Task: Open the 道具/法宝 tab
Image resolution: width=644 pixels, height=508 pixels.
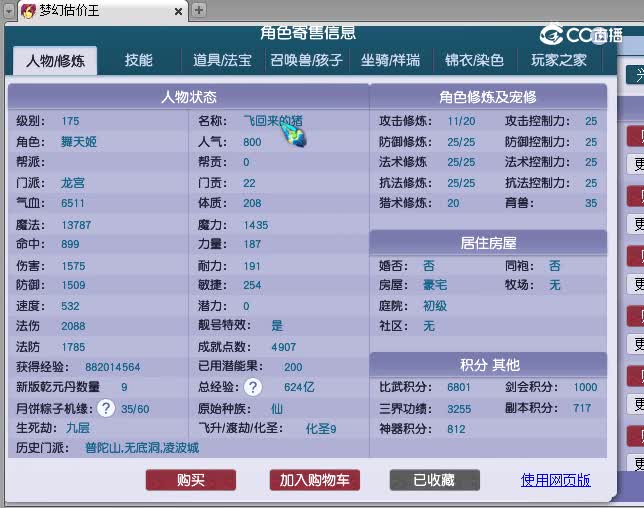Action: tap(222, 60)
